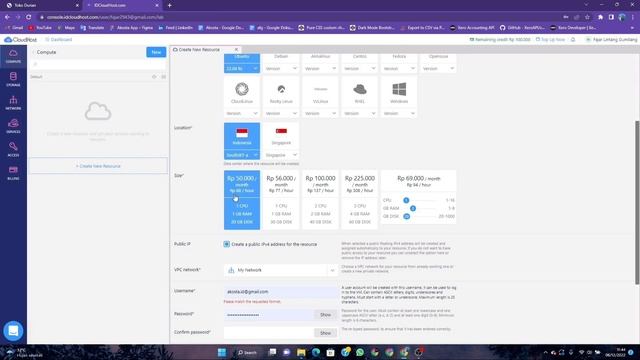
Task: Open the CloudLinux version dropdown
Action: click(x=242, y=113)
